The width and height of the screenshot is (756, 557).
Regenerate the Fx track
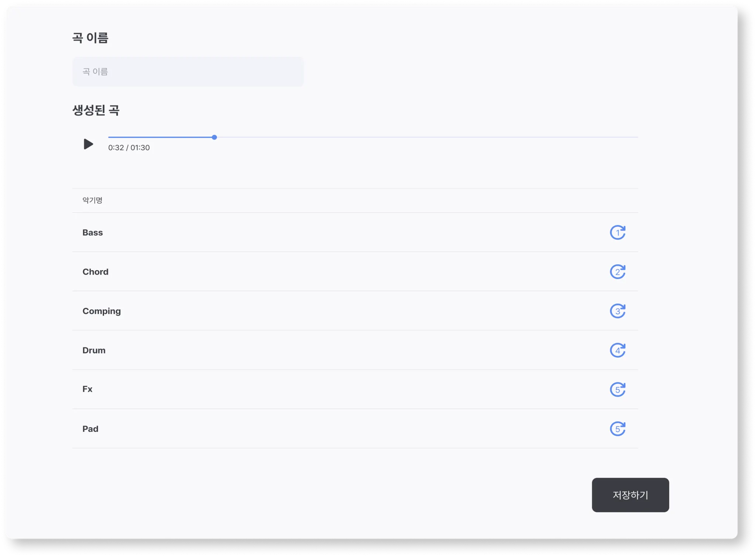point(617,390)
